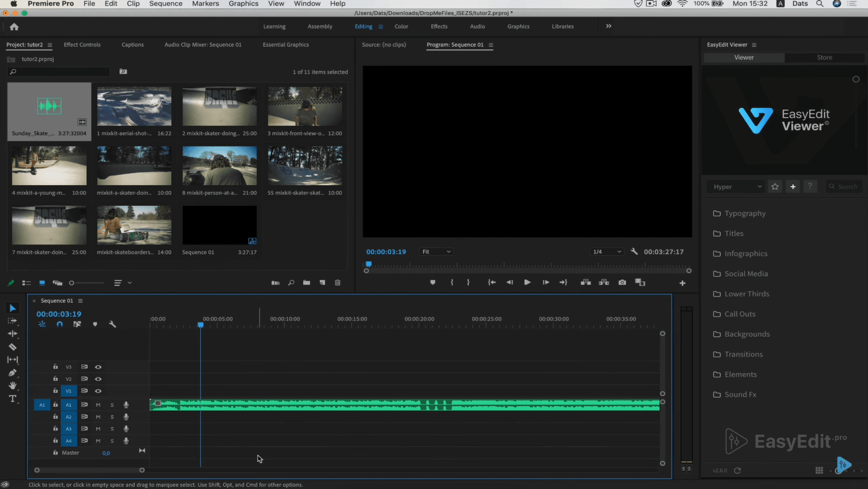Toggle visibility eye for track V2
This screenshot has height=489, width=868.
coord(98,379)
